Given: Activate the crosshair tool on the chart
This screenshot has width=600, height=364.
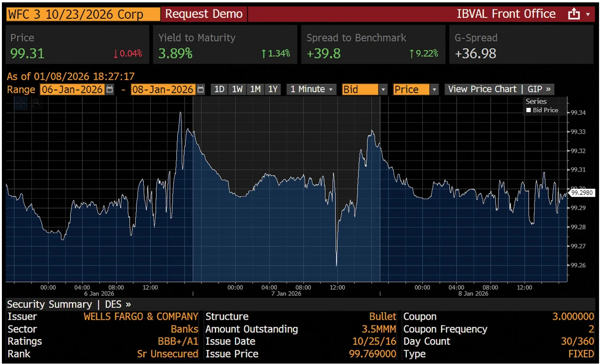Looking at the screenshot, I should point(21,104).
